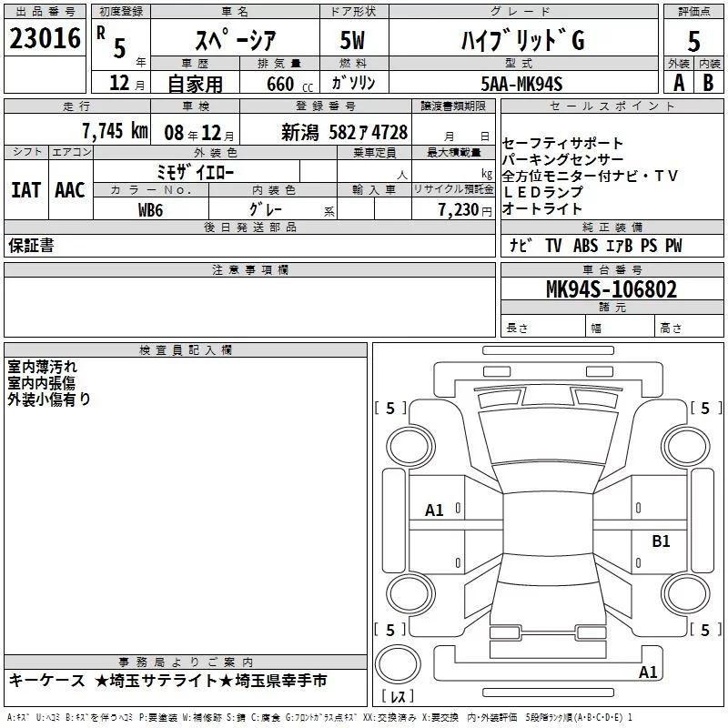Select sales point オートライト

[541, 208]
